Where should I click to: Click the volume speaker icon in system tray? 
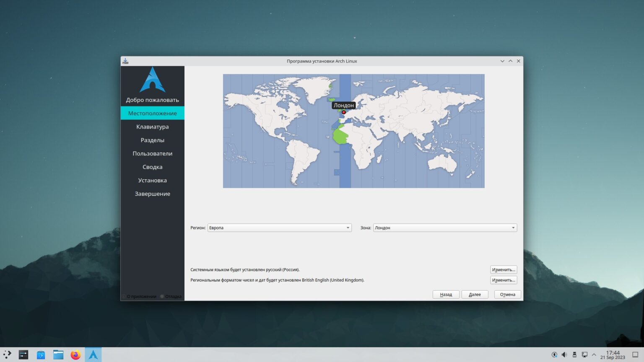click(564, 355)
